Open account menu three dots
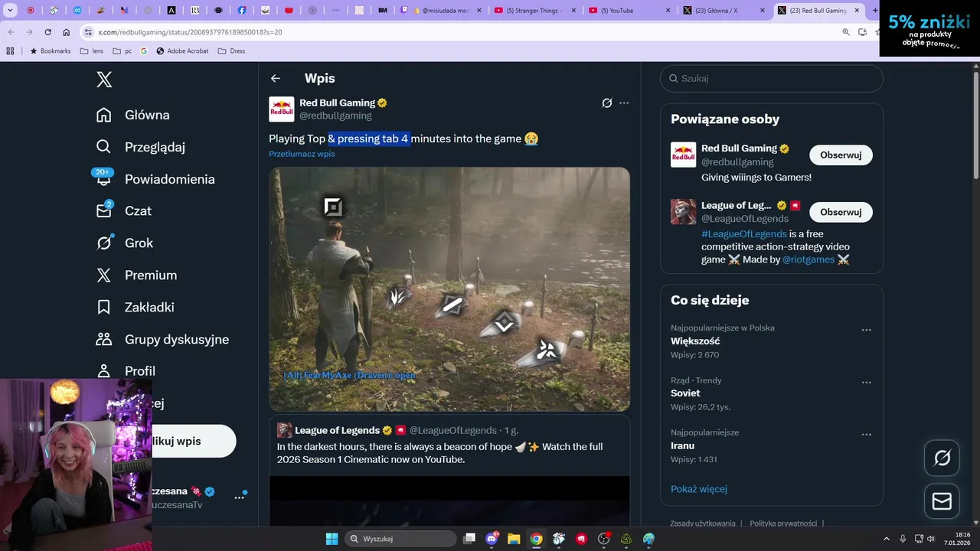The height and width of the screenshot is (551, 980). [239, 497]
